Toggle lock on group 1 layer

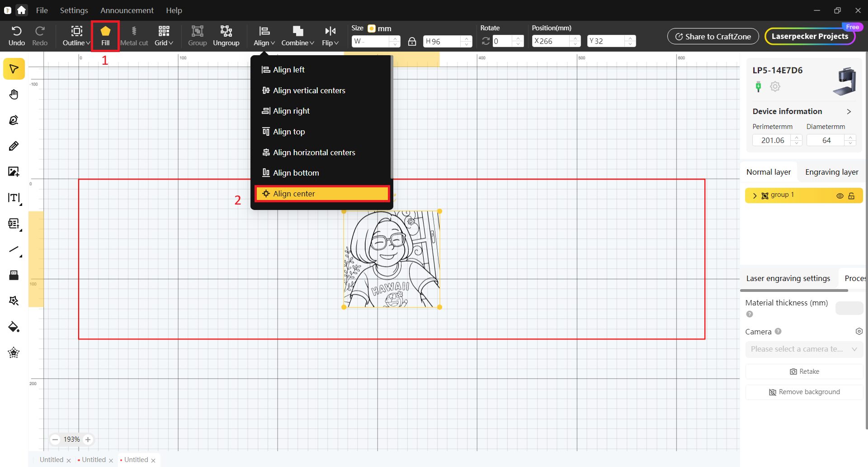[x=852, y=196]
